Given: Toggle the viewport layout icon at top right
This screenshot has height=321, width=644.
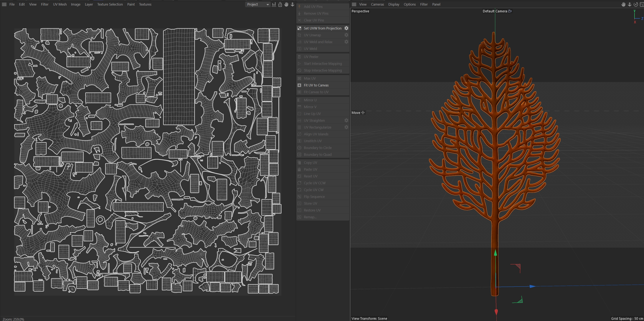Looking at the screenshot, I should [x=641, y=5].
